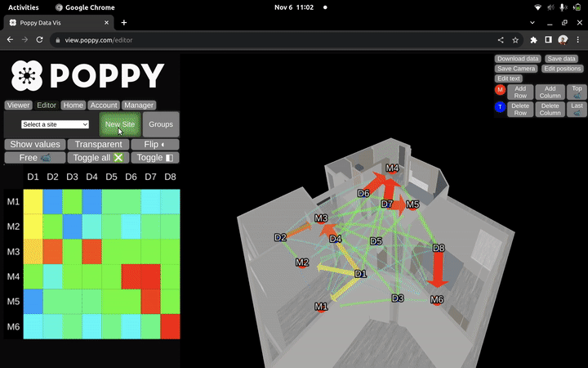Image resolution: width=588 pixels, height=368 pixels.
Task: Click the New Site button
Action: [x=120, y=124]
